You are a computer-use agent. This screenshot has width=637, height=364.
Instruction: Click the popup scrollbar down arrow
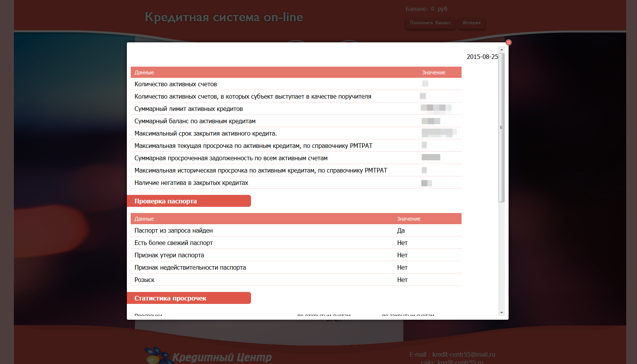tap(501, 312)
